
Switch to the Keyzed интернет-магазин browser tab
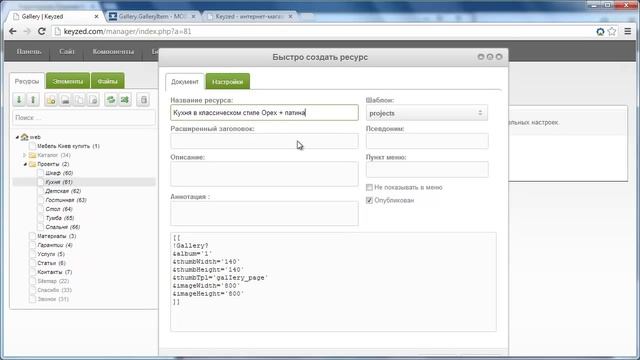click(249, 17)
